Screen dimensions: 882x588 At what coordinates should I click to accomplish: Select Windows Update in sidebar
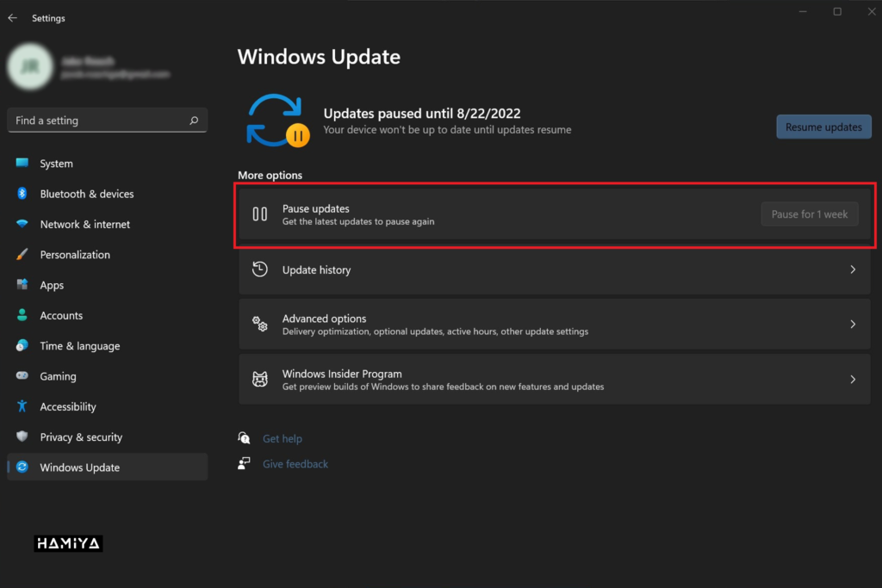click(107, 467)
